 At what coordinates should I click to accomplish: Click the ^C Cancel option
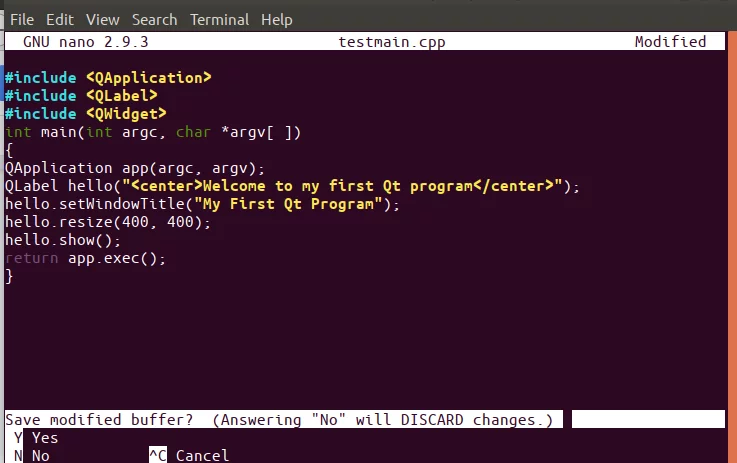[x=189, y=455]
